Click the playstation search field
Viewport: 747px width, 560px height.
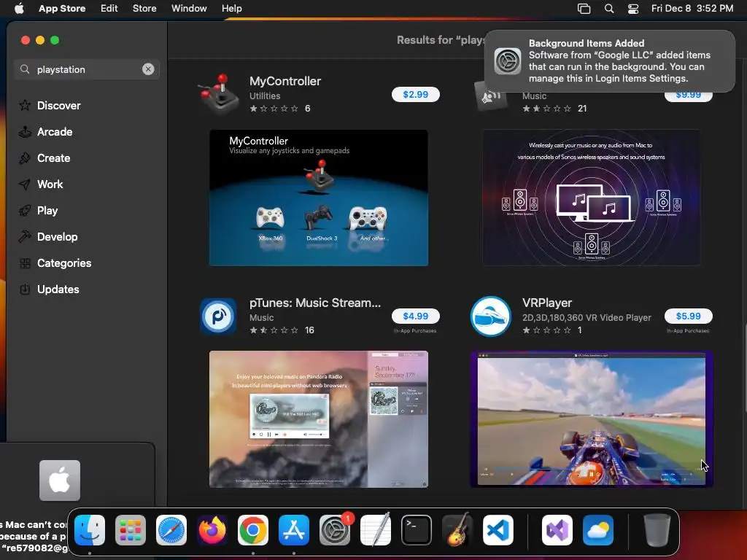click(86, 69)
